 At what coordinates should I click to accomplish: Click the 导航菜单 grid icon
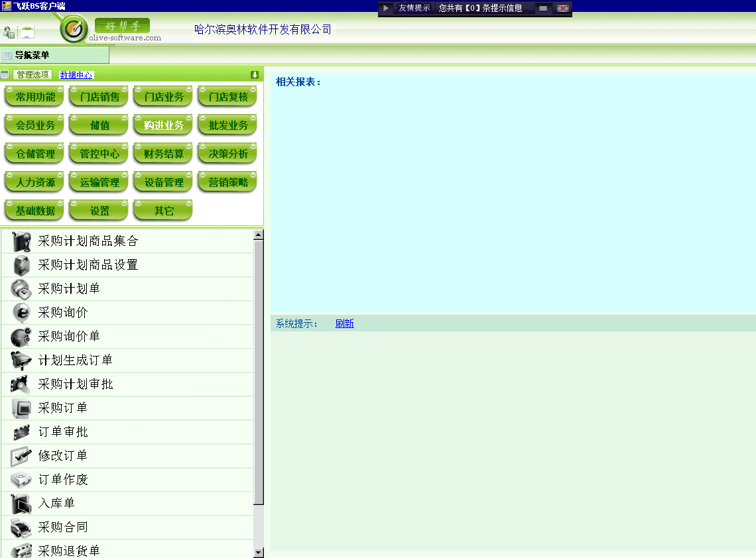6,54
